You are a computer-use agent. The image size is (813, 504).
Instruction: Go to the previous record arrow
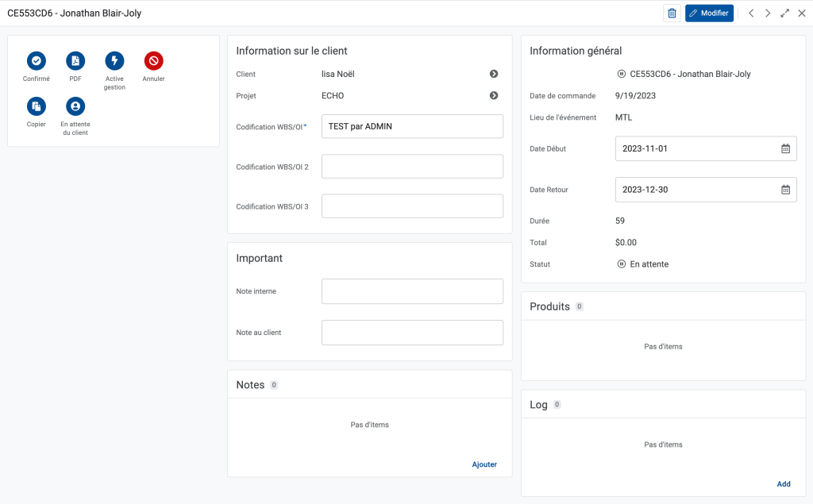tap(751, 13)
